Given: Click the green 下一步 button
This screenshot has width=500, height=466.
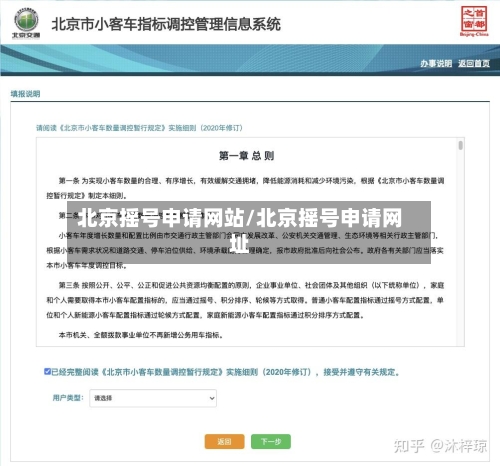Looking at the screenshot, I should (x=271, y=442).
